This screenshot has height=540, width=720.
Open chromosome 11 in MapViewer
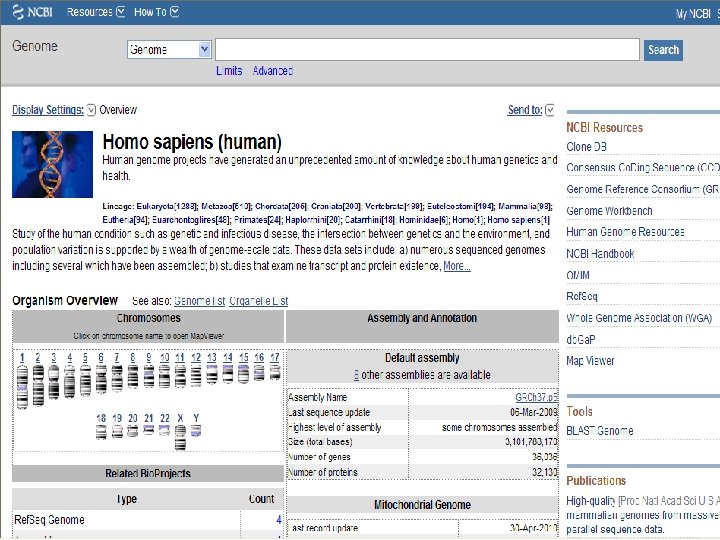coord(180,357)
